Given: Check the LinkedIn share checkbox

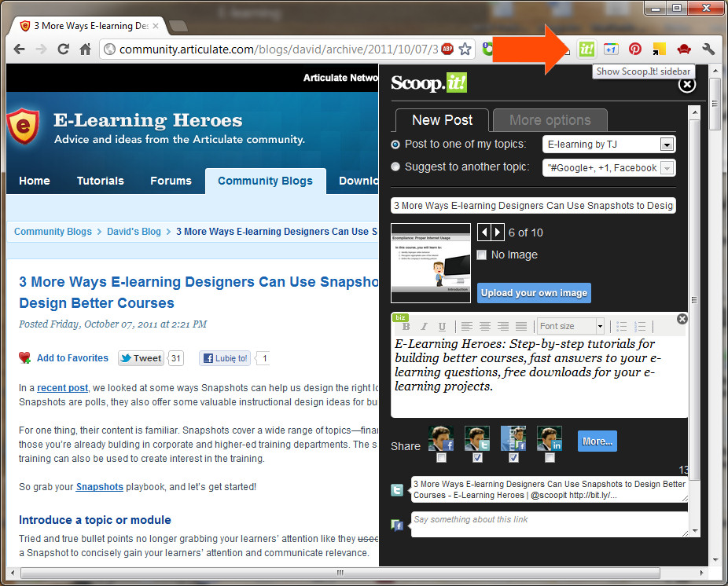Looking at the screenshot, I should pyautogui.click(x=550, y=457).
